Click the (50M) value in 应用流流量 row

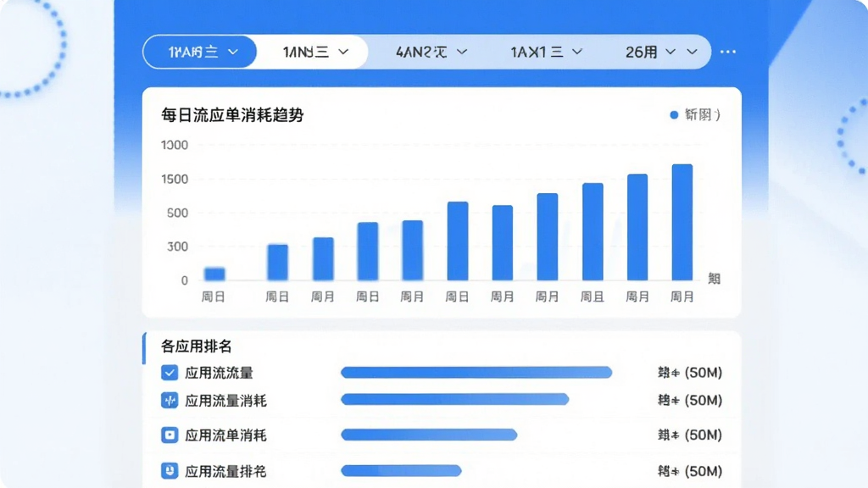coord(704,373)
